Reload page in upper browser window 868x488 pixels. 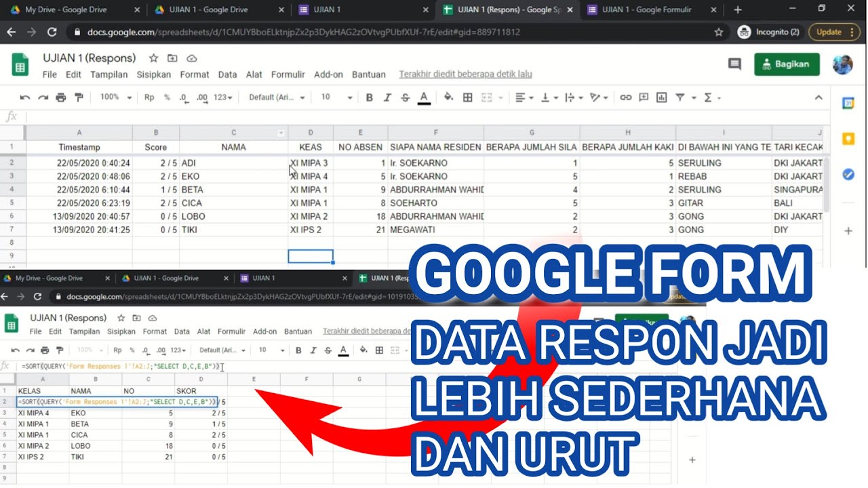click(x=52, y=32)
